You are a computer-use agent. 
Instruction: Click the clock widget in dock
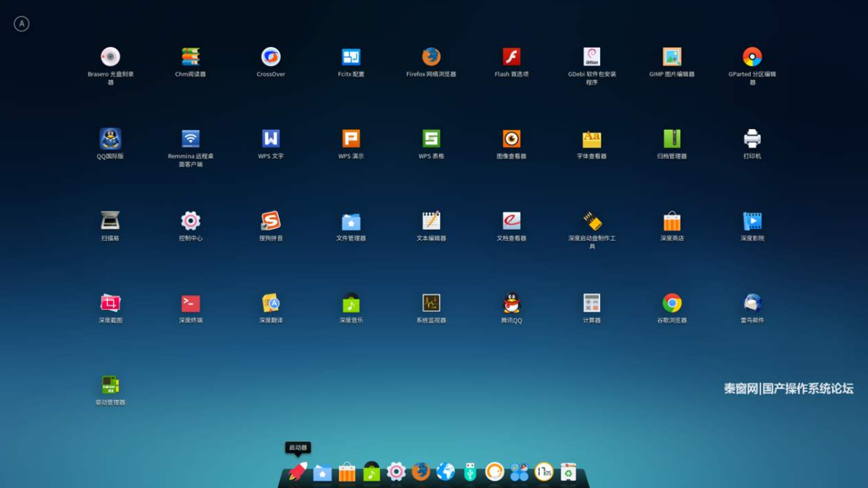pos(544,472)
